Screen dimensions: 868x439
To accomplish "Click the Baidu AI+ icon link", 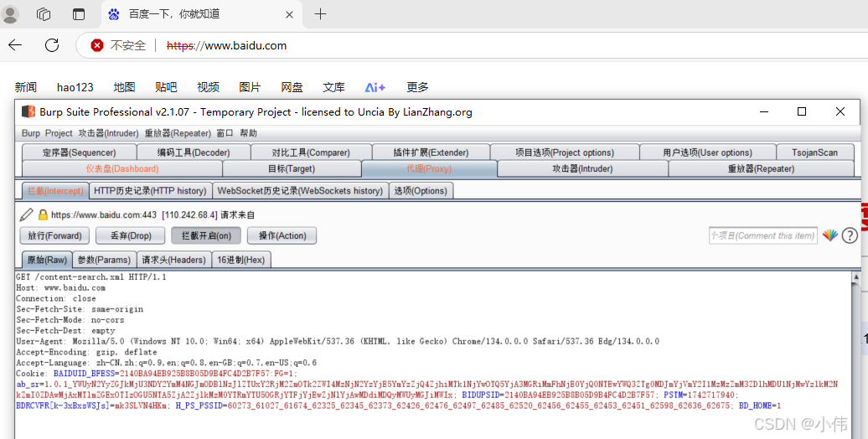I will pyautogui.click(x=375, y=87).
